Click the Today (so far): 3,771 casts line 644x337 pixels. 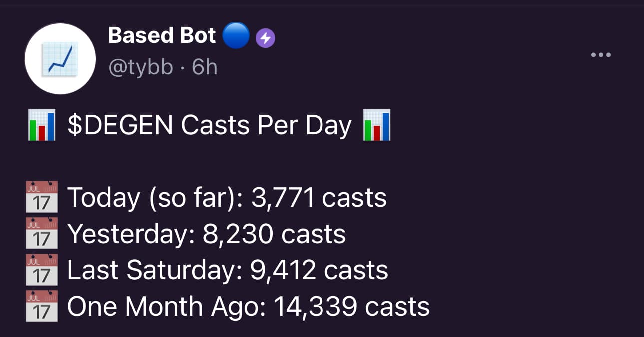coord(227,198)
